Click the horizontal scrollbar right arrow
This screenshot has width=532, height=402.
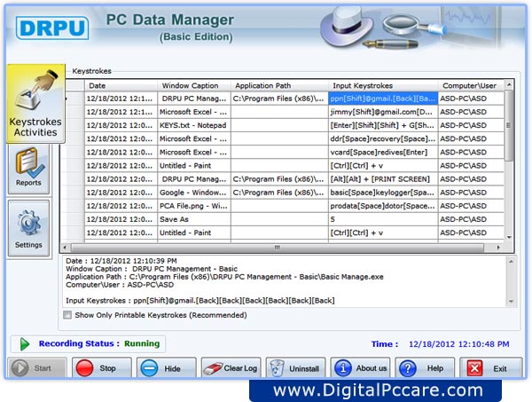[498, 248]
